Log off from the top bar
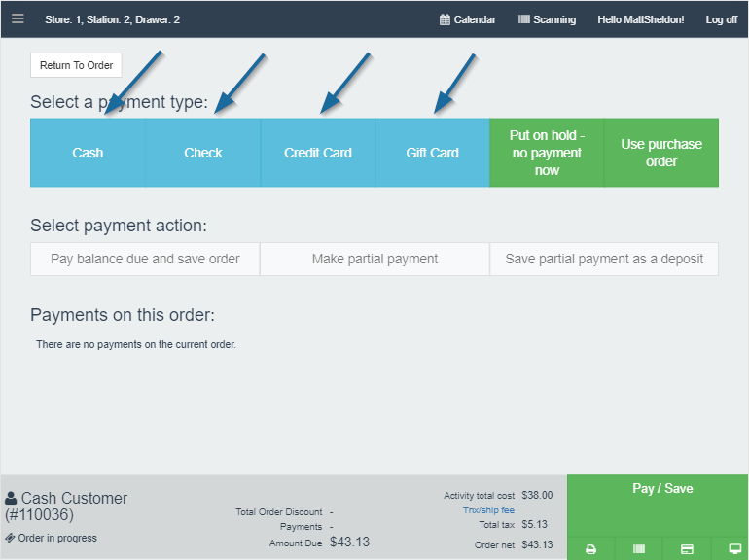Viewport: 749px width, 560px height. coord(722,19)
